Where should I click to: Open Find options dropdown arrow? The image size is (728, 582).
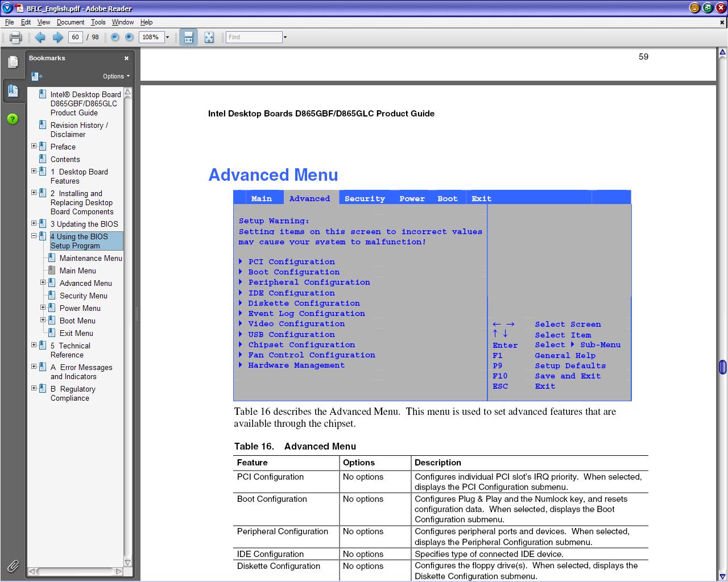(285, 37)
